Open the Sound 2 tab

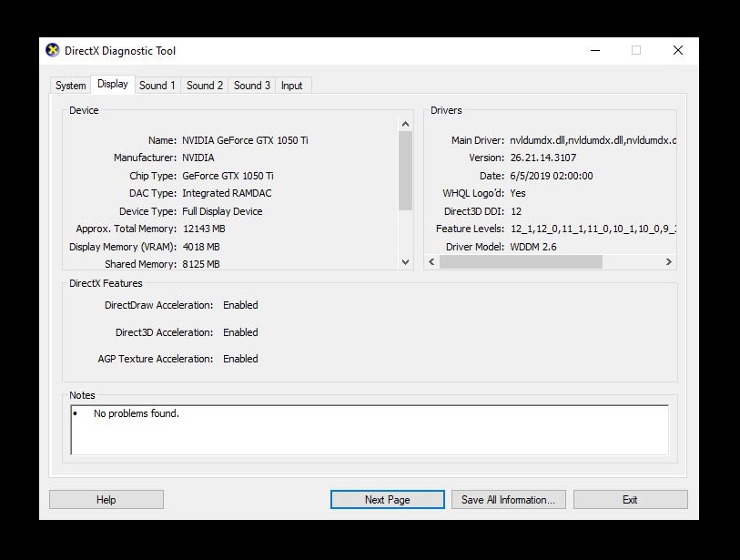(x=205, y=86)
